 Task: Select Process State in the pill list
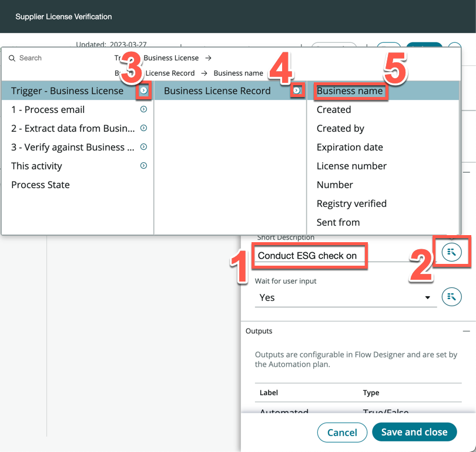click(x=41, y=185)
